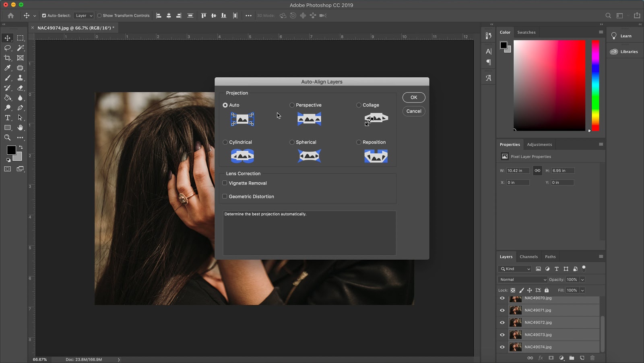Select the Horizontal Type tool
Viewport: 644px width, 363px height.
point(8,118)
